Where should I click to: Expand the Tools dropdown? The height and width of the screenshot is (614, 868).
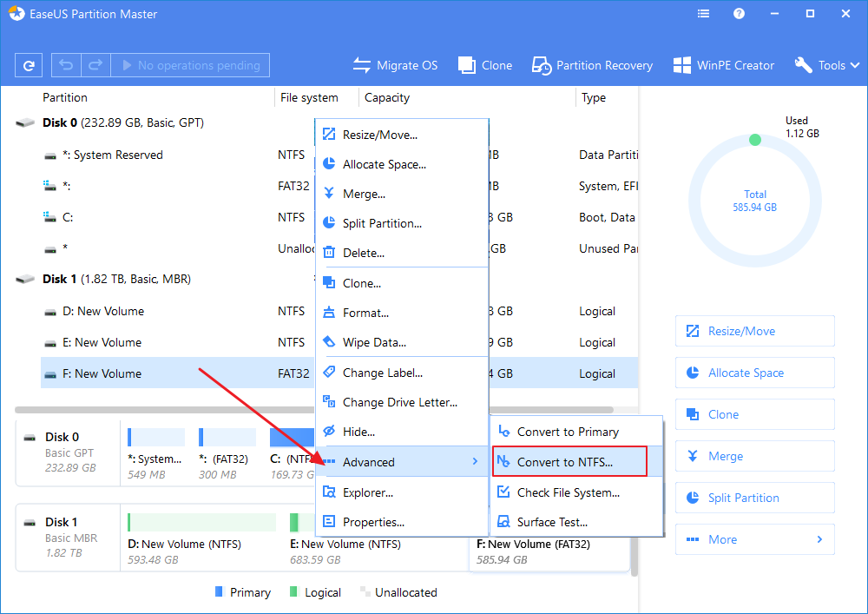pyautogui.click(x=826, y=65)
